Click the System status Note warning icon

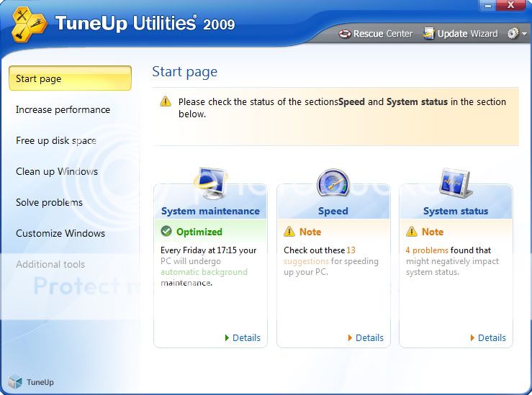(412, 231)
